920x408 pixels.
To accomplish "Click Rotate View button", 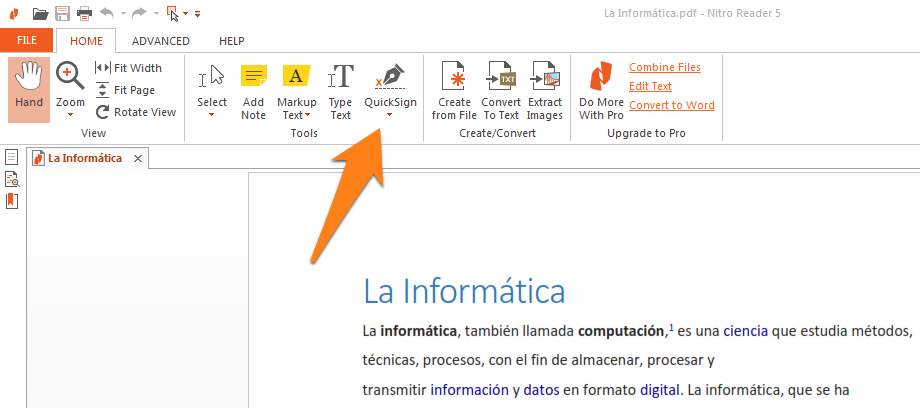I will (x=135, y=112).
